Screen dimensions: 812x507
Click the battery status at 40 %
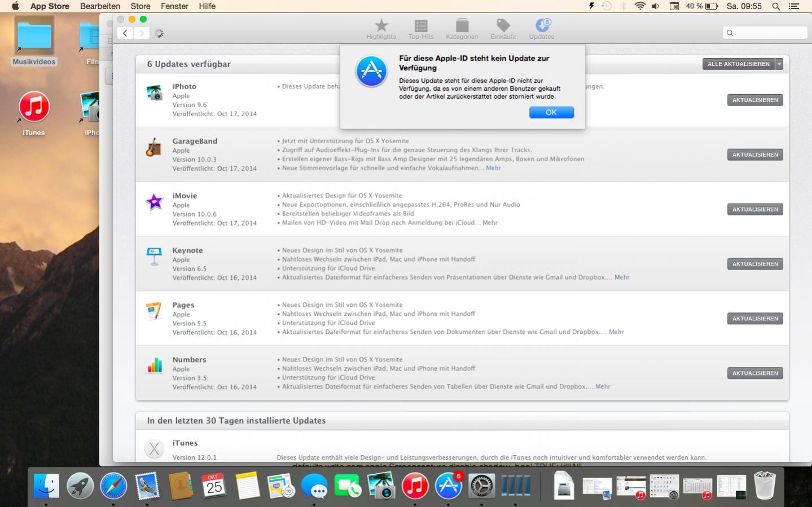[702, 6]
